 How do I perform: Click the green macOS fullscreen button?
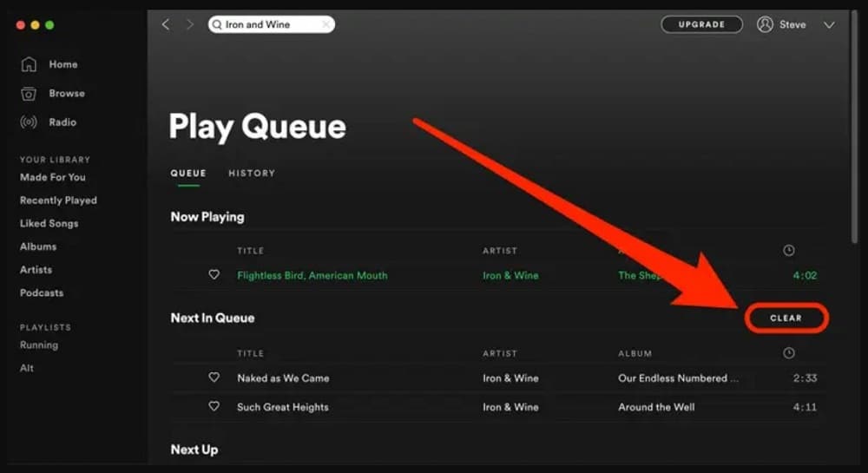pos(49,25)
